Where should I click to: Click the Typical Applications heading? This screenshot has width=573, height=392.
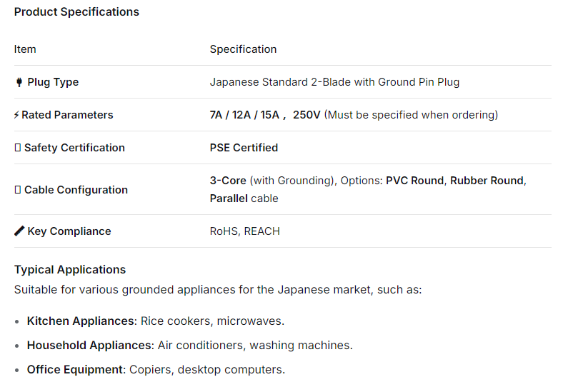(x=70, y=270)
